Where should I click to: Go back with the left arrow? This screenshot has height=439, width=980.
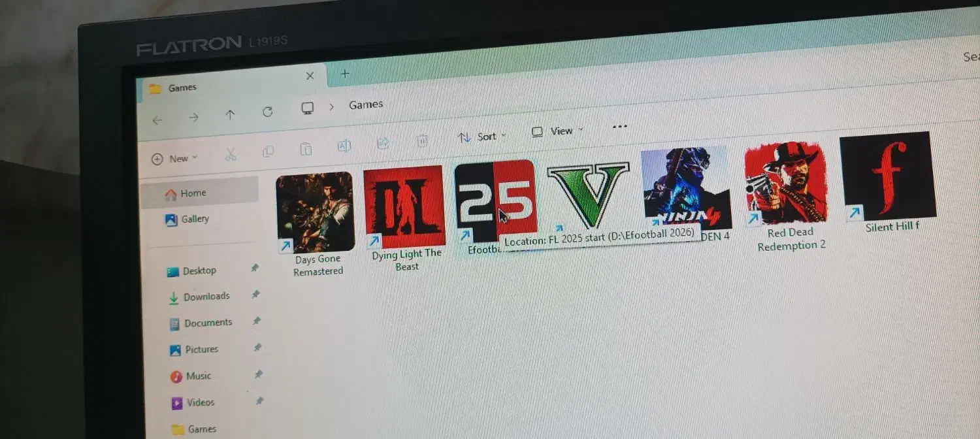click(157, 120)
